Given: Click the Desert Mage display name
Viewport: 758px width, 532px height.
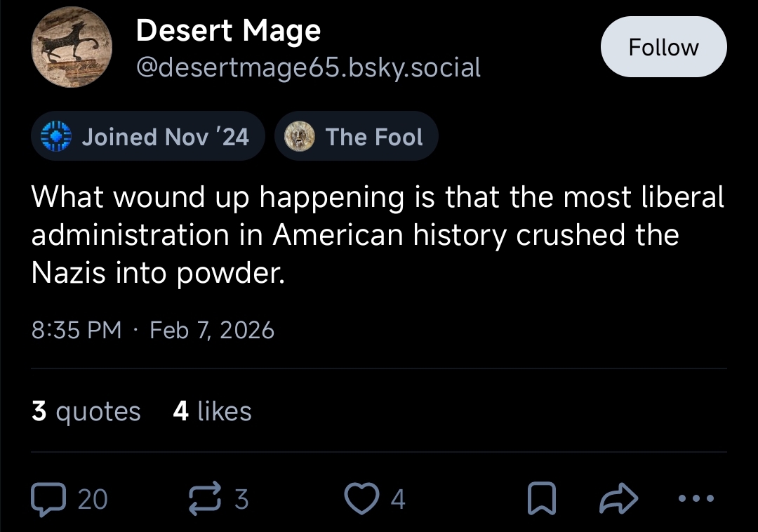Looking at the screenshot, I should click(228, 30).
